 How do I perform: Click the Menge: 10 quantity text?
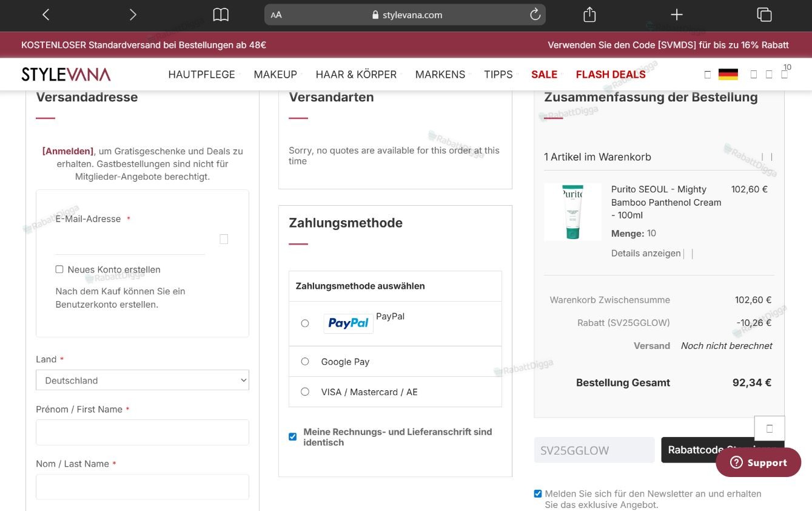(634, 234)
